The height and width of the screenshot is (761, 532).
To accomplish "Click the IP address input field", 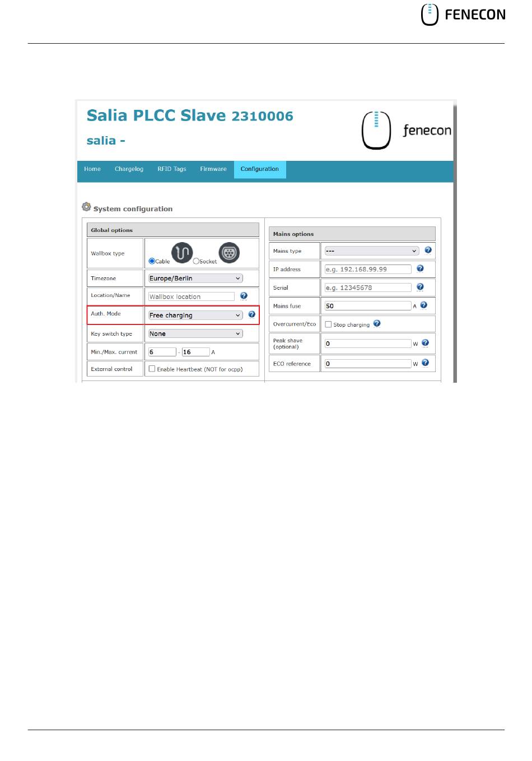I will 368,269.
